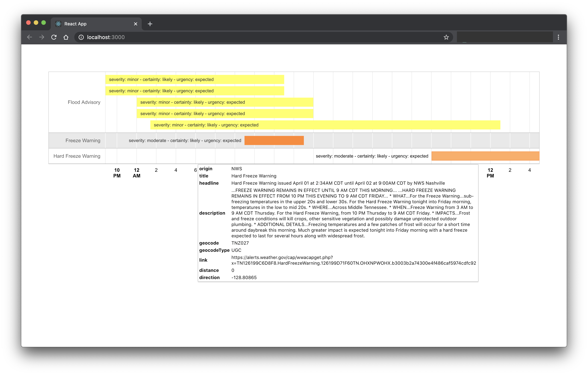Screen dimensions: 588x375
Task: Reload the localhost page
Action: coord(54,37)
